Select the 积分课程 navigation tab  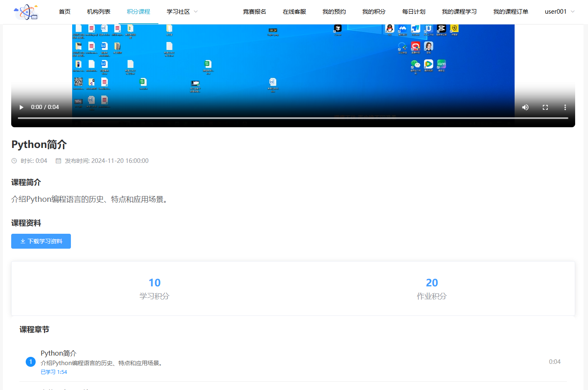138,12
